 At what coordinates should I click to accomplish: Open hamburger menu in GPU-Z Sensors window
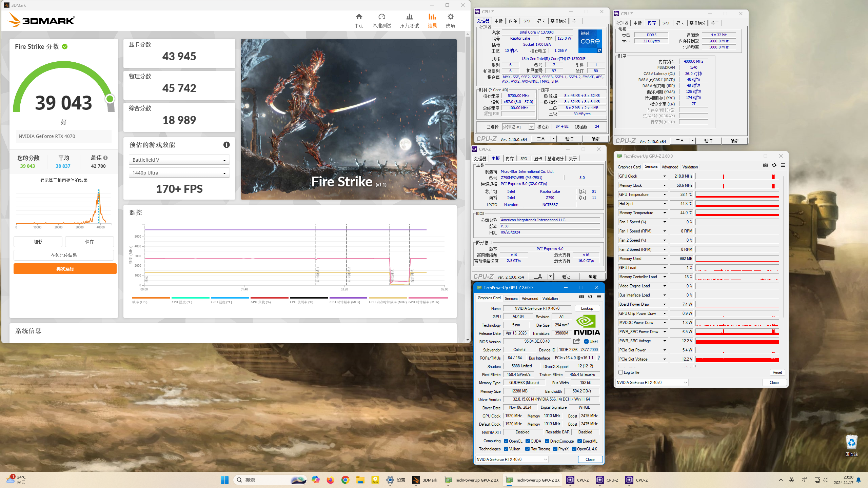tap(783, 165)
